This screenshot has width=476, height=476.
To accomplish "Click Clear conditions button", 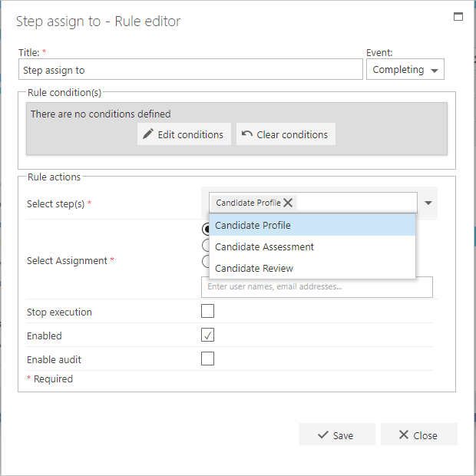I will [286, 134].
